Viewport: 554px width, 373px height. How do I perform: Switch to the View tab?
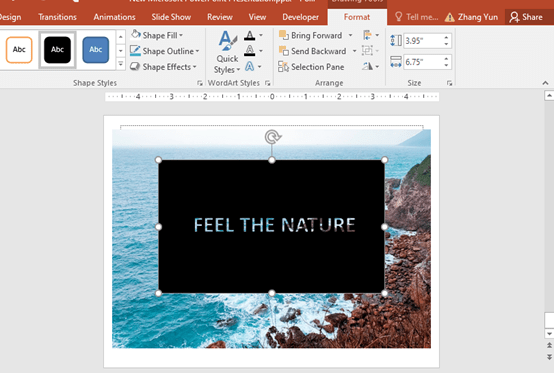pos(257,17)
